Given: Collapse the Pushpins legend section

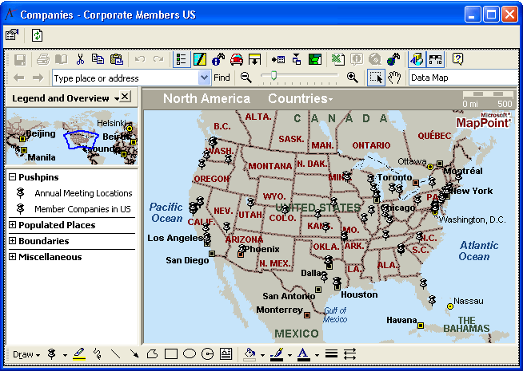Looking at the screenshot, I should point(12,177).
